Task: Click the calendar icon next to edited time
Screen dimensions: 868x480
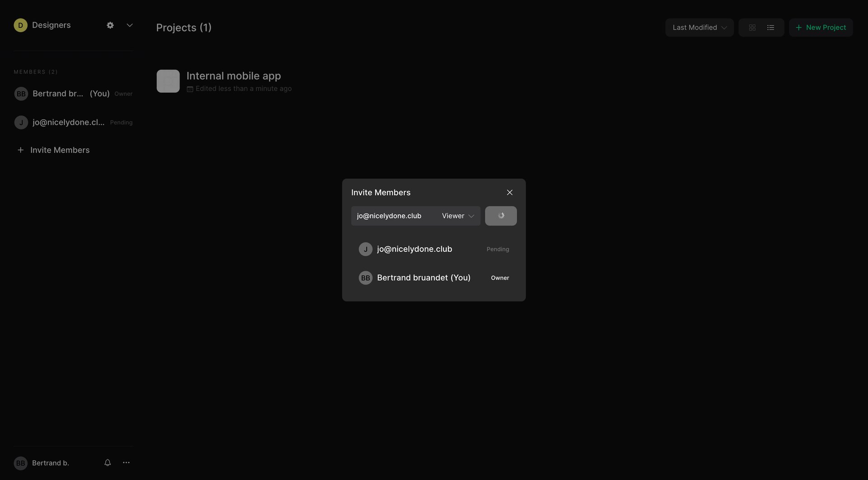Action: (x=190, y=89)
